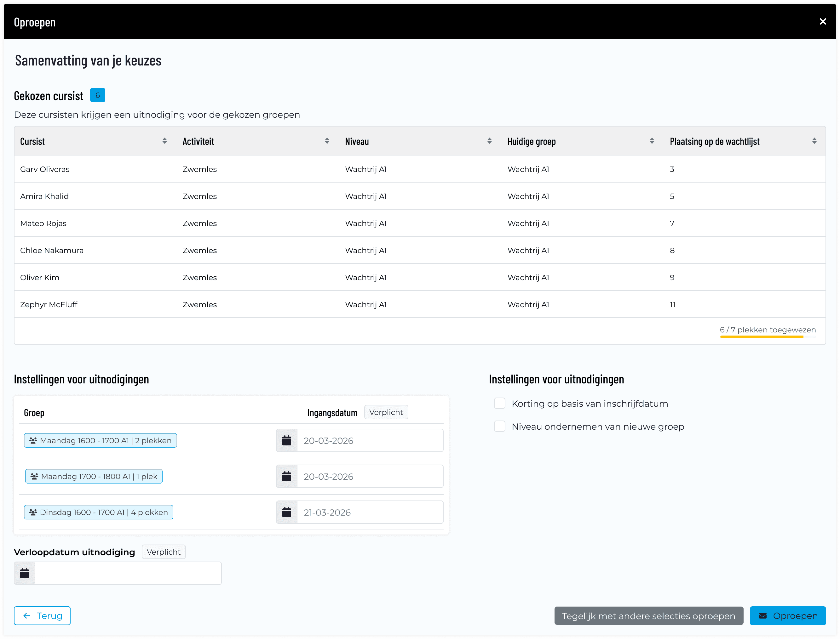Image resolution: width=840 pixels, height=639 pixels.
Task: Click calendar icon for Maandag 1700 group
Action: 287,476
